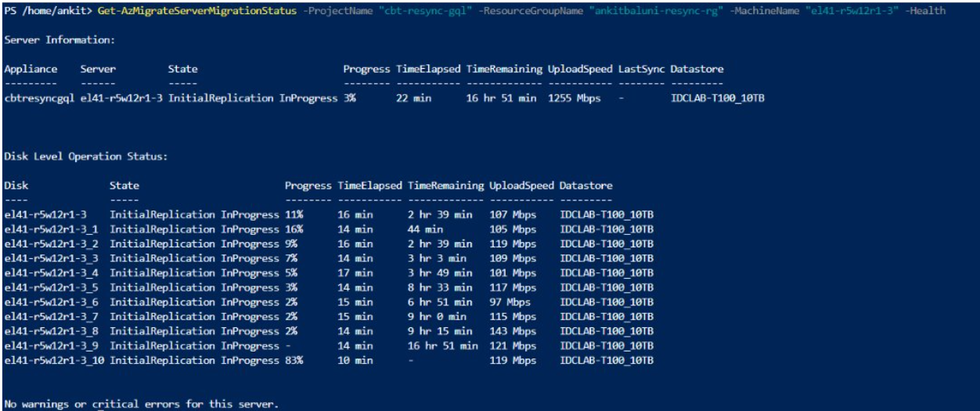Select disk name el41-r5w12r1-3_10
This screenshot has height=411, width=980.
tap(55, 360)
